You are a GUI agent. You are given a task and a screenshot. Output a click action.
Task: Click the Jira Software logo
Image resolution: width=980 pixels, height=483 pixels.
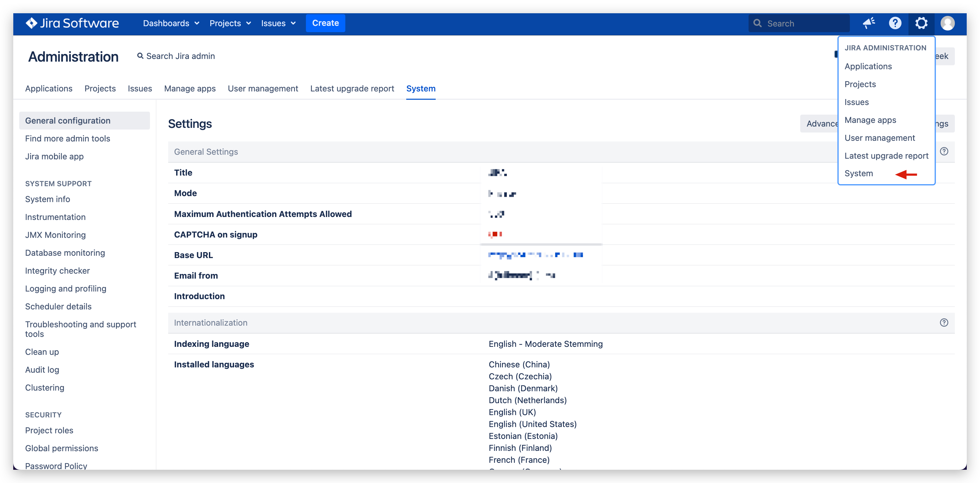click(72, 23)
